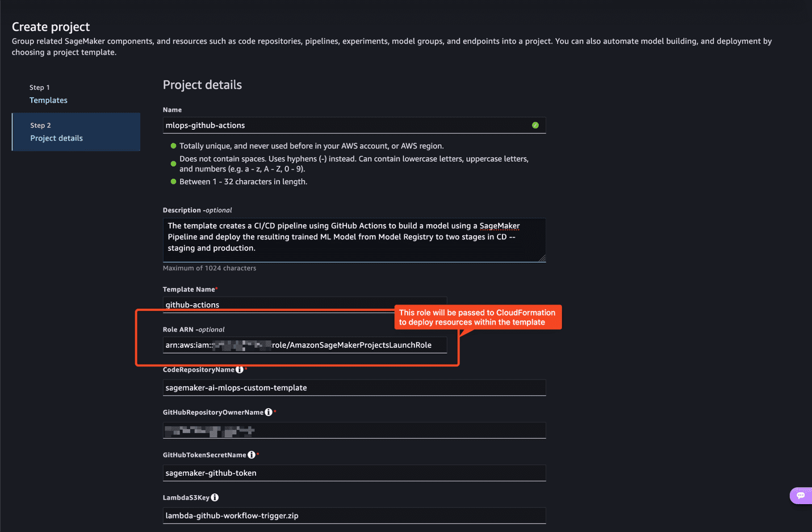Click into the Role ARN input

[x=304, y=345]
